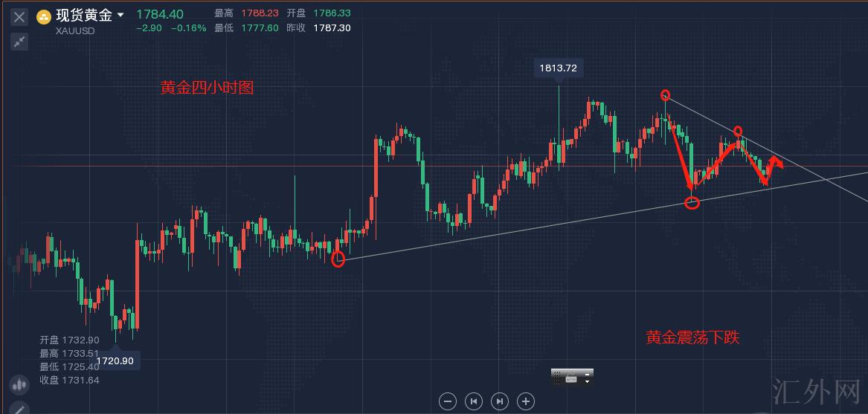Click the keyboard icon on input toolbar

[x=571, y=379]
